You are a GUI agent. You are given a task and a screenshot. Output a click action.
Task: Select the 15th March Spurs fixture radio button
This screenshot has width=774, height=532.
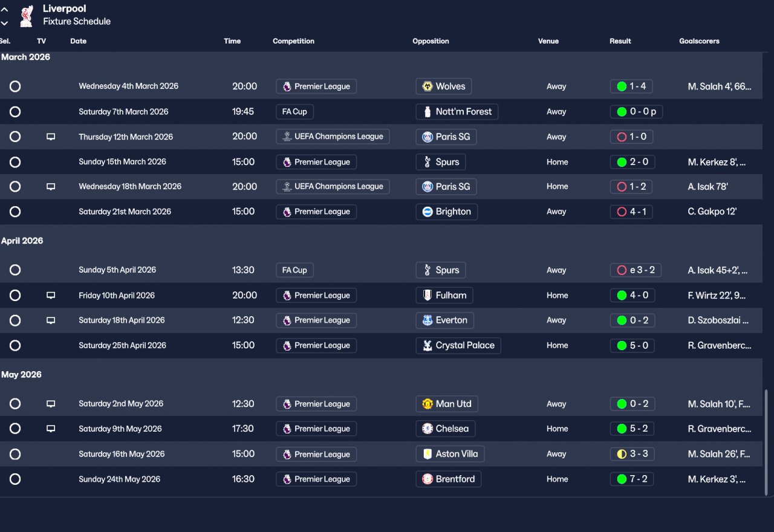tap(15, 162)
